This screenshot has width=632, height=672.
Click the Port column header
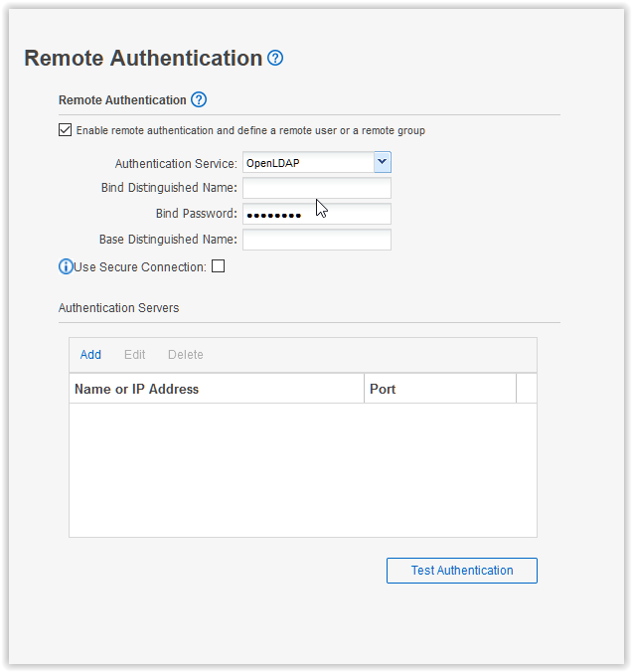pyautogui.click(x=439, y=389)
